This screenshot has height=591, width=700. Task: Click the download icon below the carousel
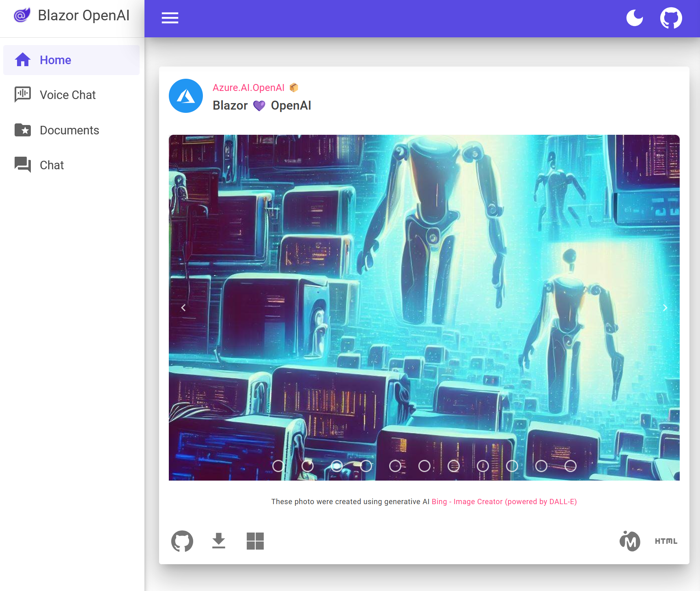pyautogui.click(x=219, y=541)
